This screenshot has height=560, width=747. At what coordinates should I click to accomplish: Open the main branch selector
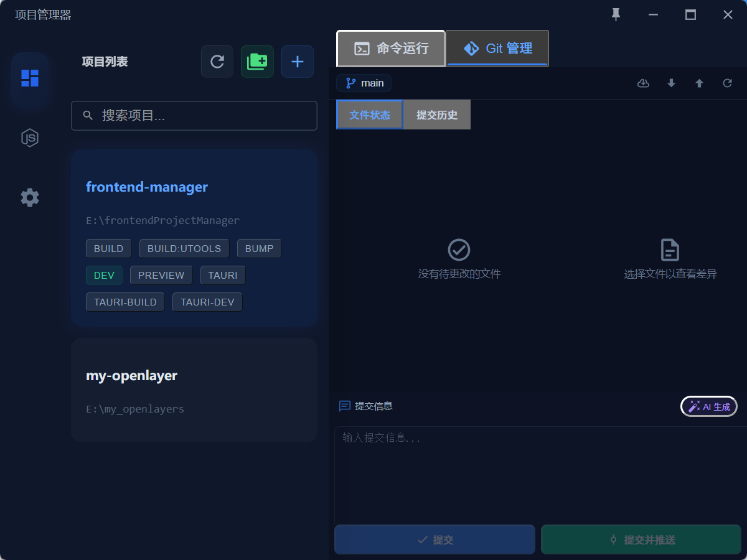(364, 83)
